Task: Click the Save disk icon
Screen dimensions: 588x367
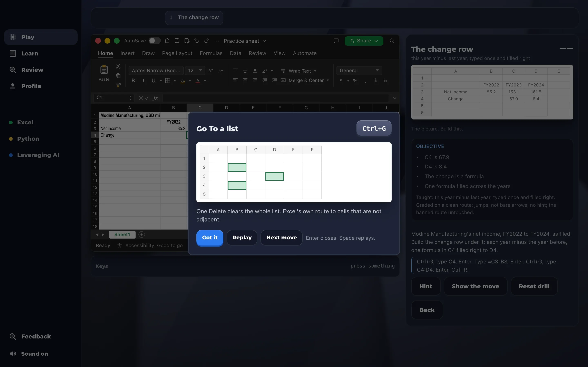Action: (177, 41)
